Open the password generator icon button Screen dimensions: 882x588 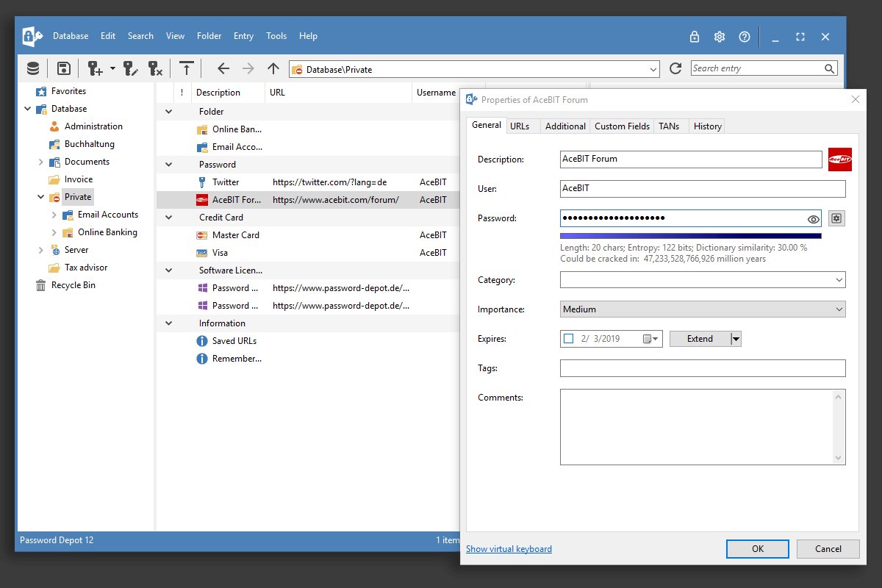coord(836,218)
